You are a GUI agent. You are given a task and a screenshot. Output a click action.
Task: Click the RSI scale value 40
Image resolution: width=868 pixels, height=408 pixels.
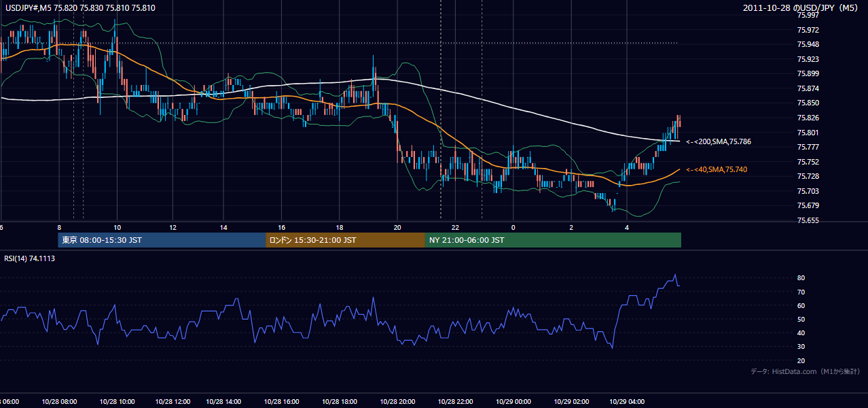[x=801, y=333]
